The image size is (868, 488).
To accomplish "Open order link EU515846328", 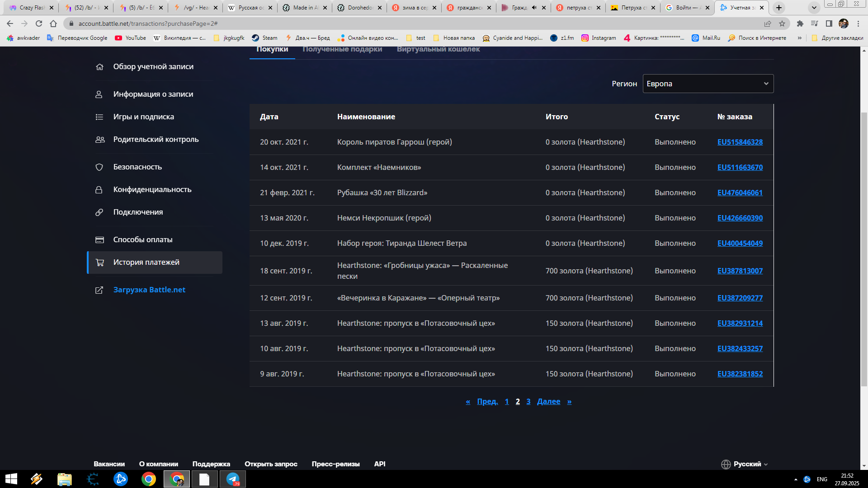I will tap(740, 142).
